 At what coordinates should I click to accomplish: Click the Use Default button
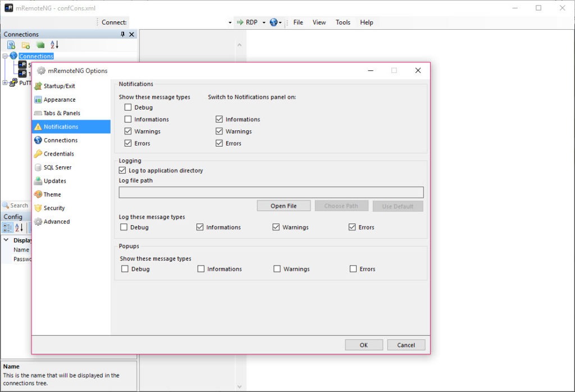coord(398,206)
